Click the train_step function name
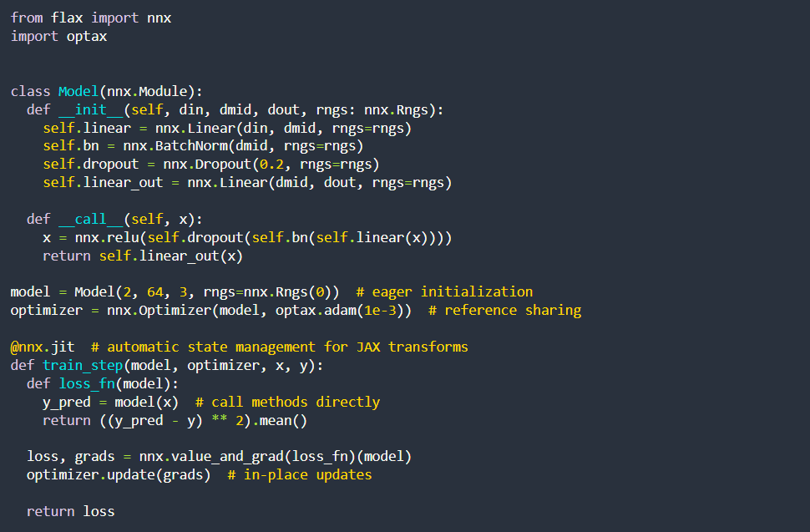This screenshot has width=810, height=532. (x=83, y=365)
